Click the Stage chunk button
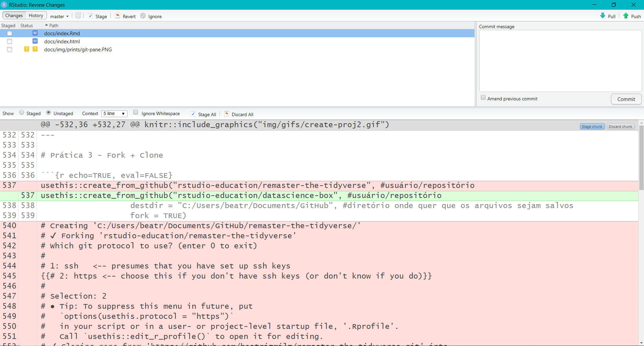 coord(592,127)
